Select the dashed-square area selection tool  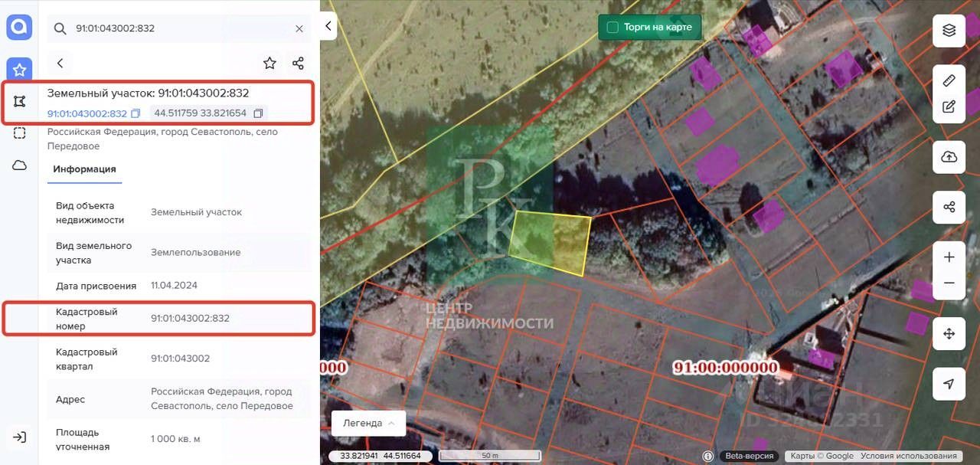(x=20, y=133)
